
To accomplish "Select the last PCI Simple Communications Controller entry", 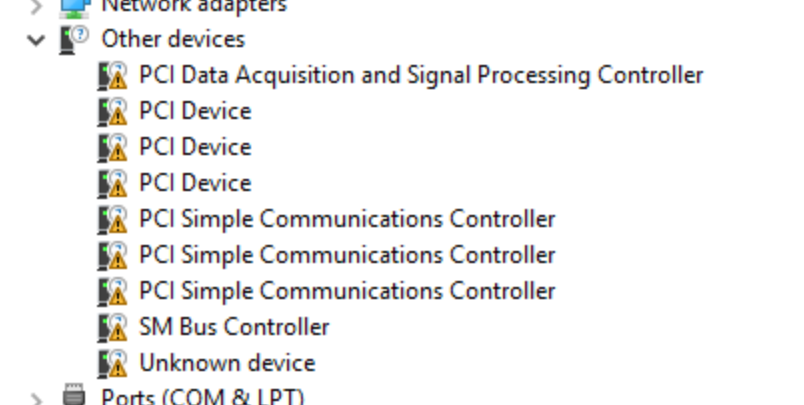I will 347,291.
